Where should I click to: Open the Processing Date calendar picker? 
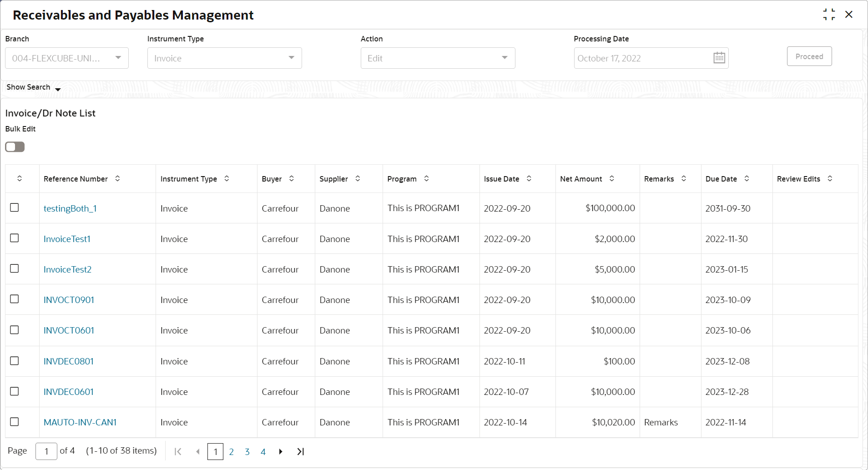point(719,58)
